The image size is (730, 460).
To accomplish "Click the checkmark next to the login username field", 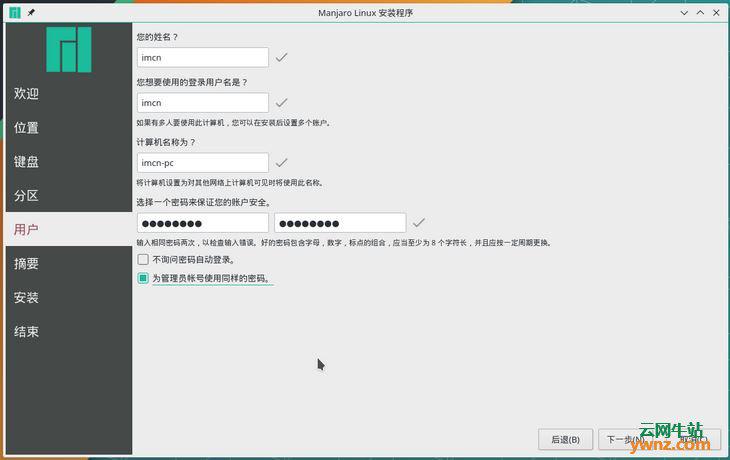I will 281,102.
